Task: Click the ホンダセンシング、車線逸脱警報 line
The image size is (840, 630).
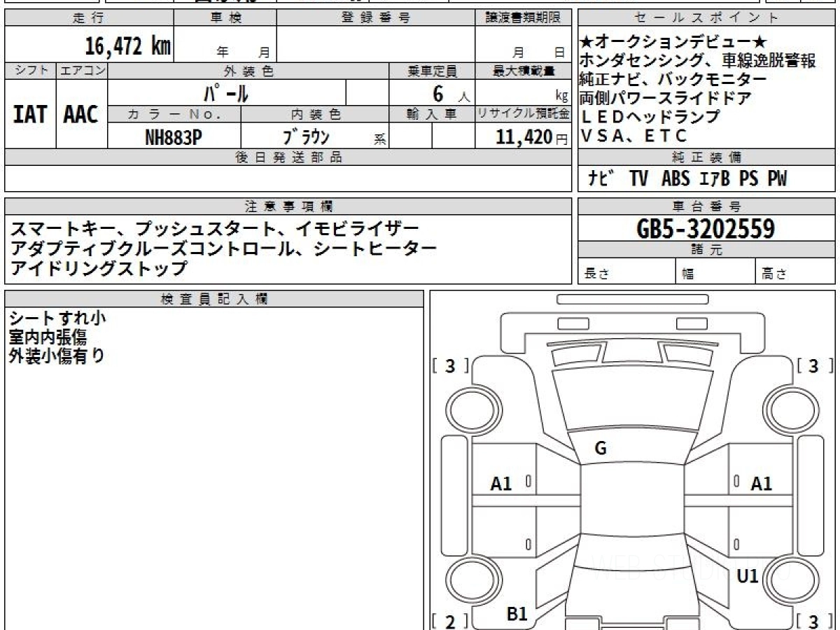Action: coord(697,61)
